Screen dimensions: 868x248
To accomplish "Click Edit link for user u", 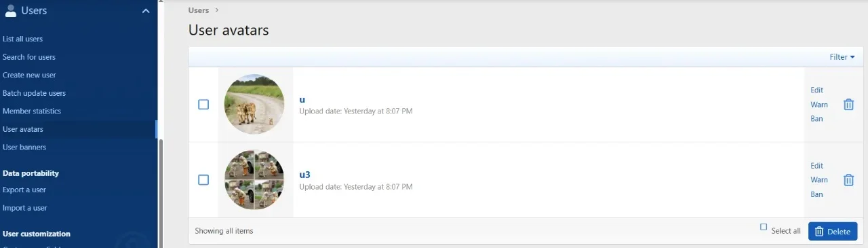I will [x=816, y=90].
